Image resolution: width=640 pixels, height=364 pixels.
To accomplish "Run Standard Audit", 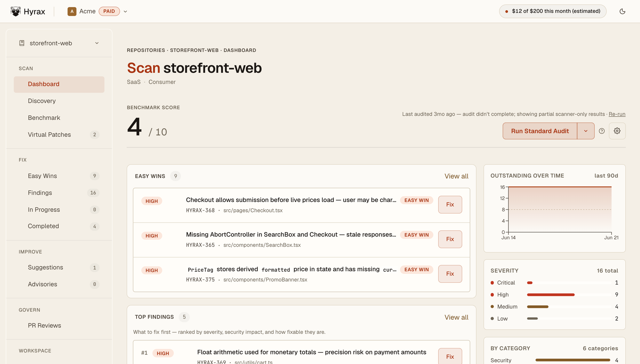I will coord(540,131).
